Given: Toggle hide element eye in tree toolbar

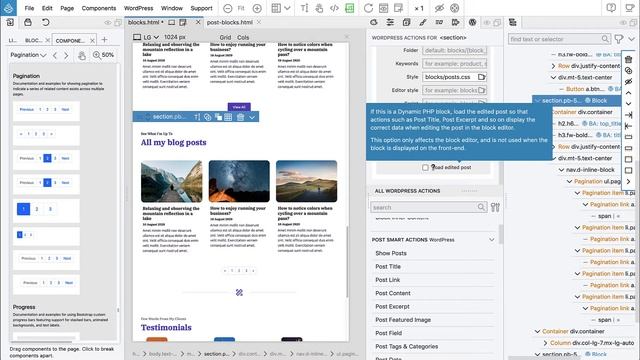Looking at the screenshot, I should tap(629, 82).
